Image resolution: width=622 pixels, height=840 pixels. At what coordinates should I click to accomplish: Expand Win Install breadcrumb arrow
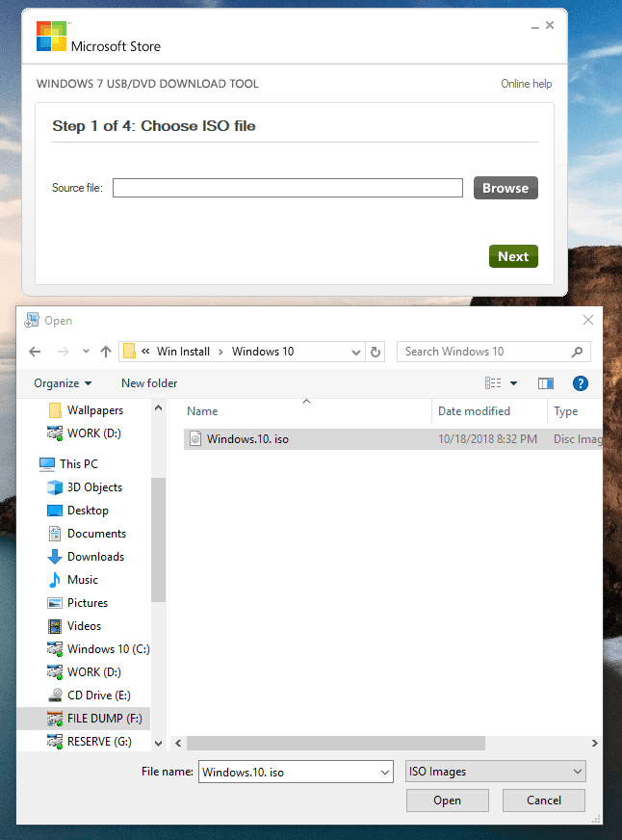(x=220, y=352)
